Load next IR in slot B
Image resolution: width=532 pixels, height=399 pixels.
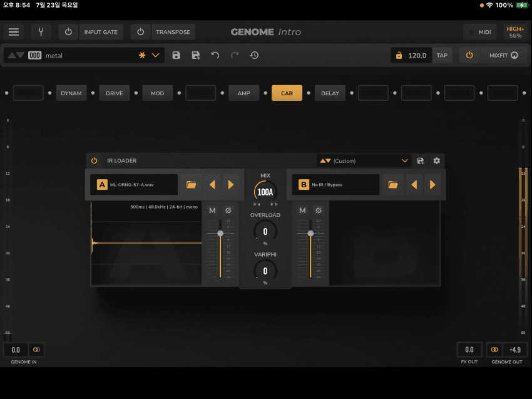(x=432, y=185)
